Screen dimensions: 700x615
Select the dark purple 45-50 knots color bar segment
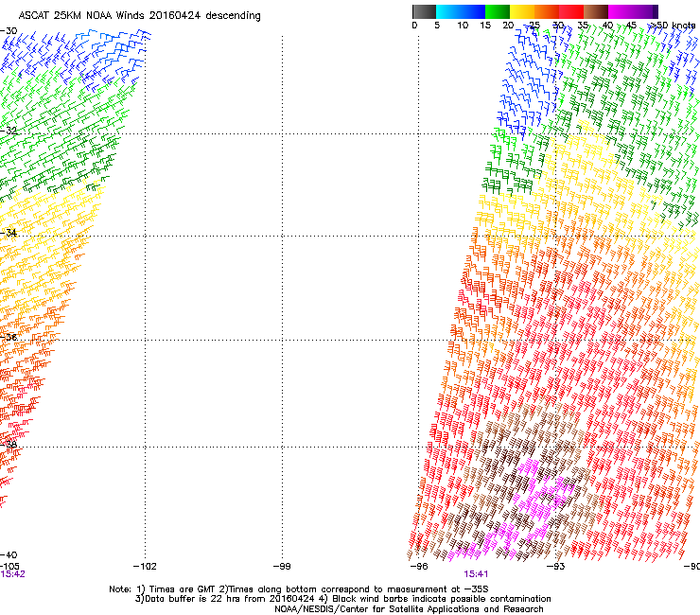[645, 11]
